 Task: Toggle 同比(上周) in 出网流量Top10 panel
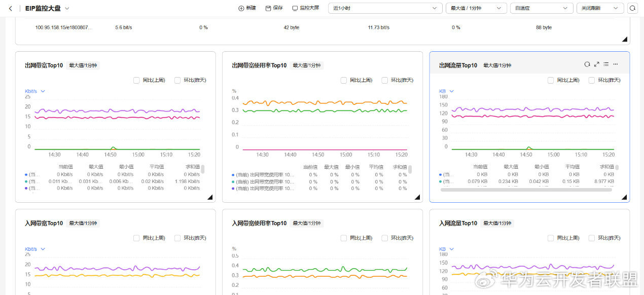tap(551, 80)
